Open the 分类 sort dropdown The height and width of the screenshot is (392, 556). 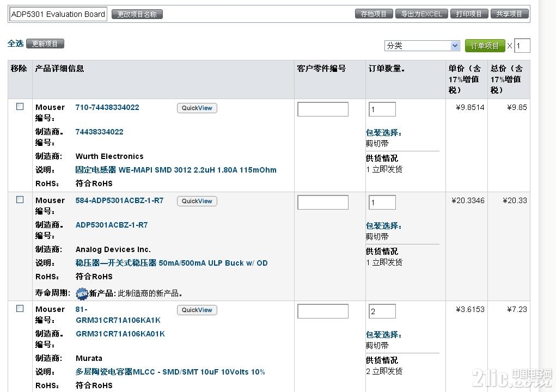pyautogui.click(x=422, y=46)
